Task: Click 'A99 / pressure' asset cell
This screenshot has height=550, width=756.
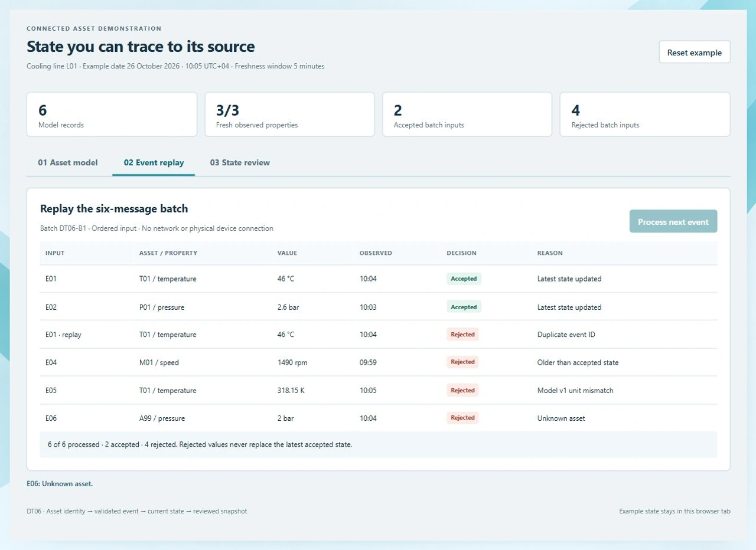Action: [162, 418]
